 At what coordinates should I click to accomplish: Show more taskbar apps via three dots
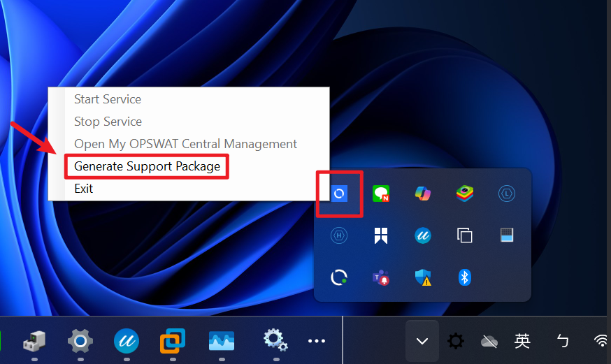pyautogui.click(x=317, y=341)
